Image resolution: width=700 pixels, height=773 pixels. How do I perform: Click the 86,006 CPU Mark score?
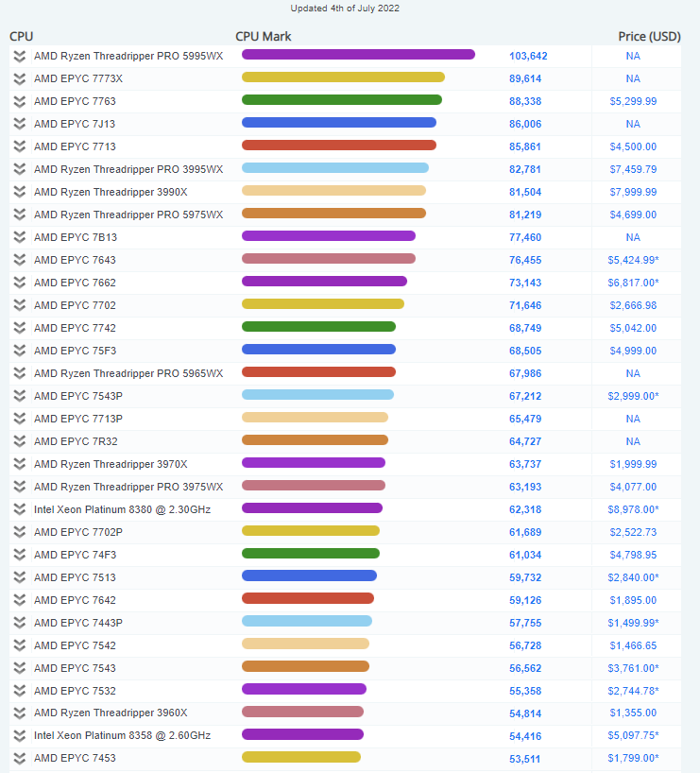pyautogui.click(x=525, y=124)
